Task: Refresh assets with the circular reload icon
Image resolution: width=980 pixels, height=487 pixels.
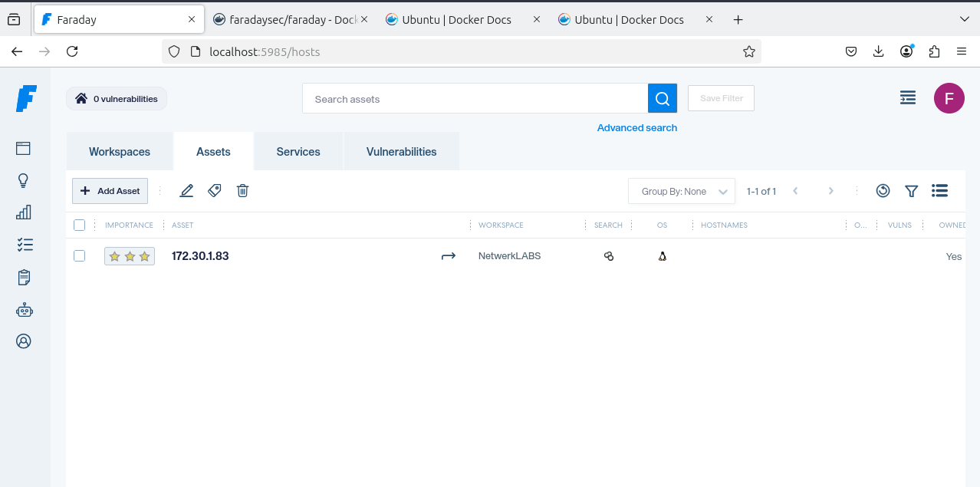Action: click(x=883, y=190)
